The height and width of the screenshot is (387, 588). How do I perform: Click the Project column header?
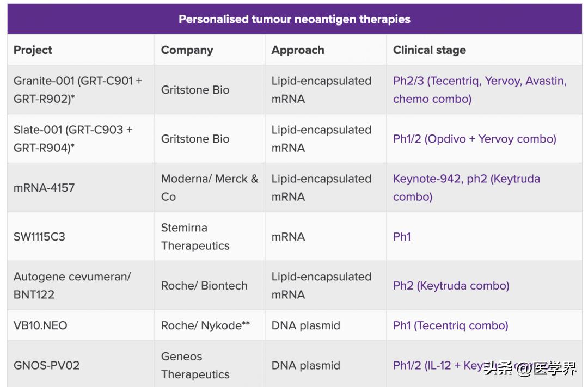[33, 50]
